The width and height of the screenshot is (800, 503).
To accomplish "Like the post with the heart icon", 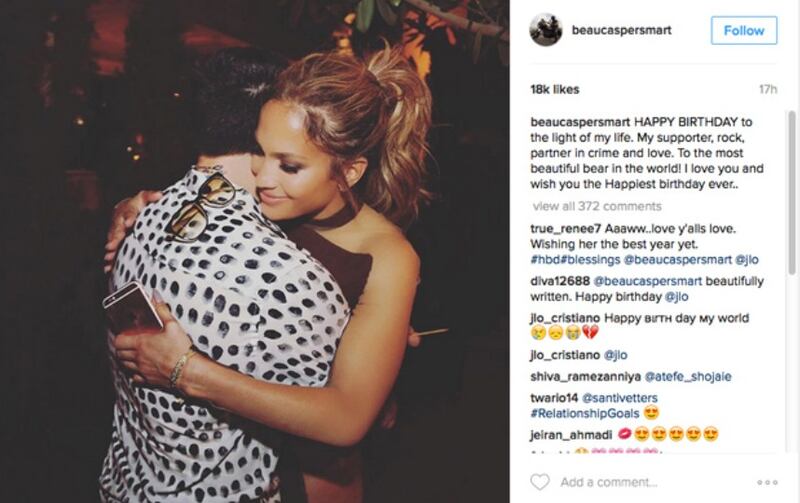I will [x=540, y=482].
